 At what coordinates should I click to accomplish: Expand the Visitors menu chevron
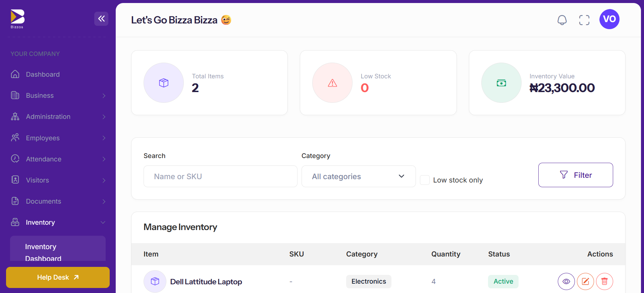tap(104, 180)
